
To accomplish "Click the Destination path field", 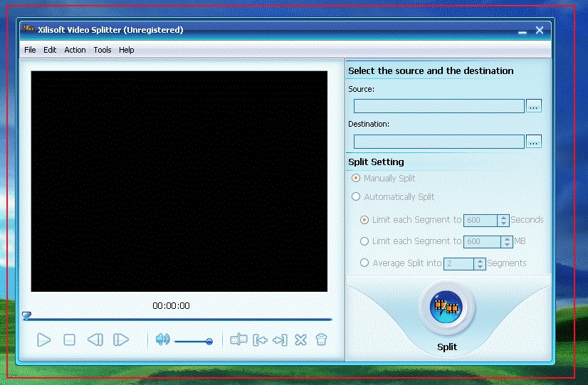I will (439, 142).
